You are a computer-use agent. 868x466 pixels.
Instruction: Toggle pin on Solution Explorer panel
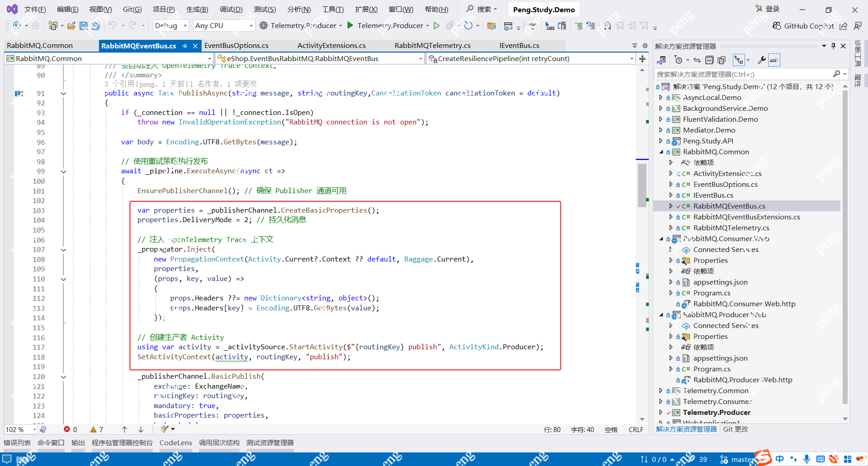[833, 46]
